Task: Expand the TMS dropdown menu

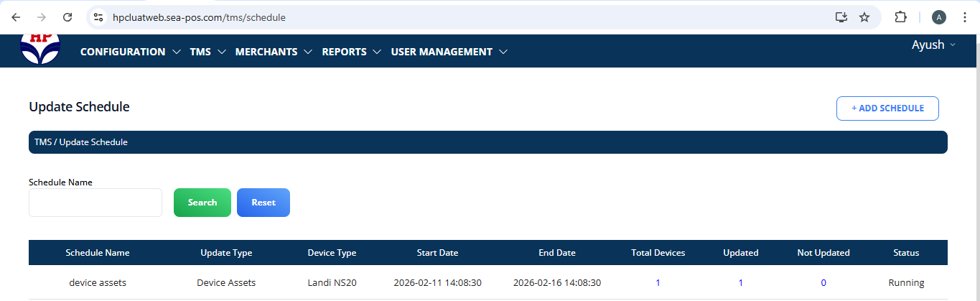Action: 207,52
